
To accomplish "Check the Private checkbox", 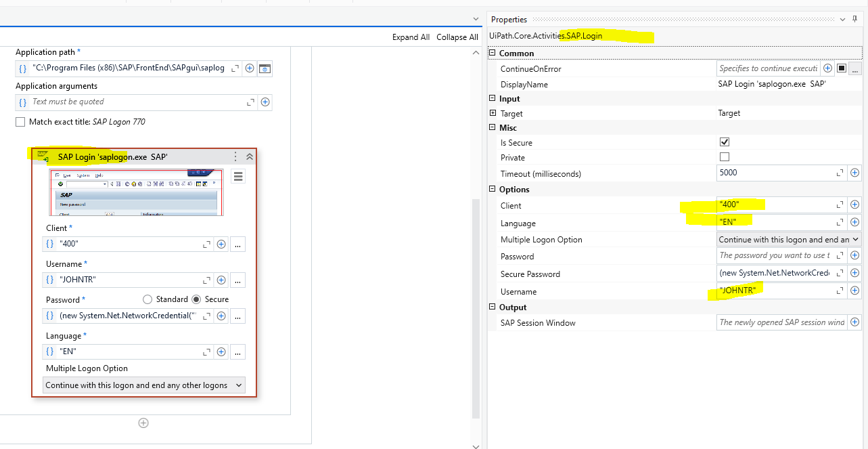I will [x=725, y=157].
